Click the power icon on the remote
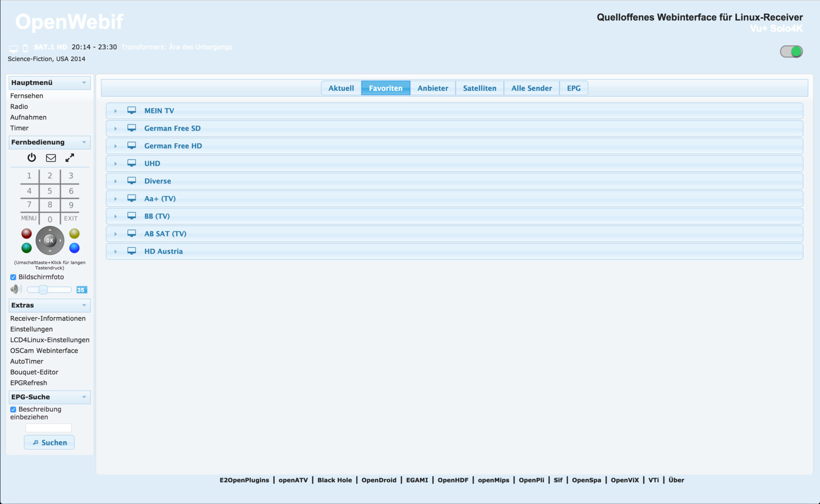 (x=32, y=158)
